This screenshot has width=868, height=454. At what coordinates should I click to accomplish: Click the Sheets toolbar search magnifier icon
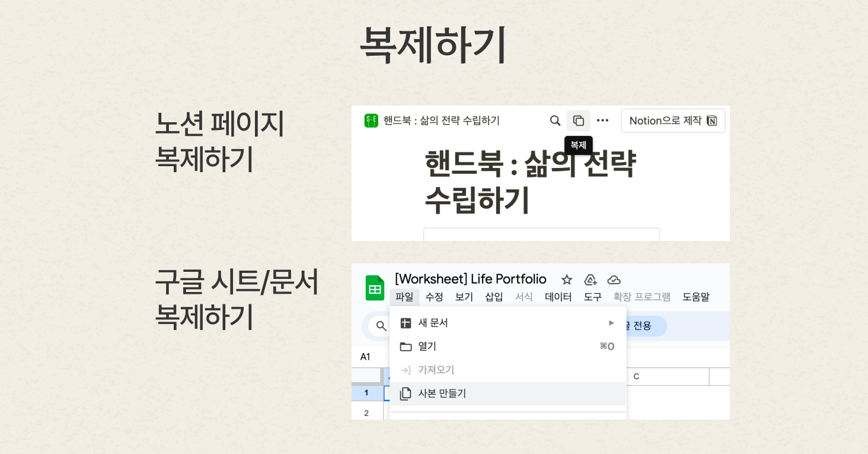[x=381, y=326]
